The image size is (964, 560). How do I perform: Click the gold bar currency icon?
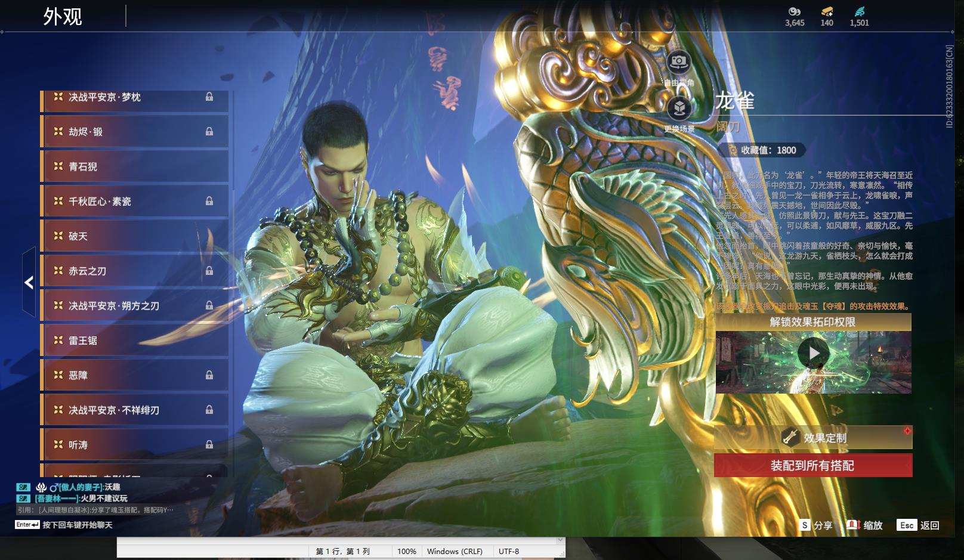point(827,11)
